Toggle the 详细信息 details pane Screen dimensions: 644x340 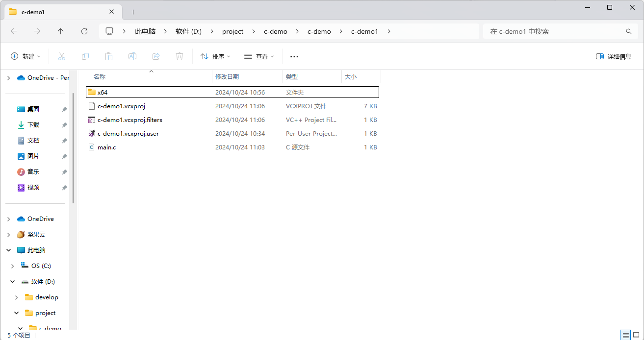[613, 56]
